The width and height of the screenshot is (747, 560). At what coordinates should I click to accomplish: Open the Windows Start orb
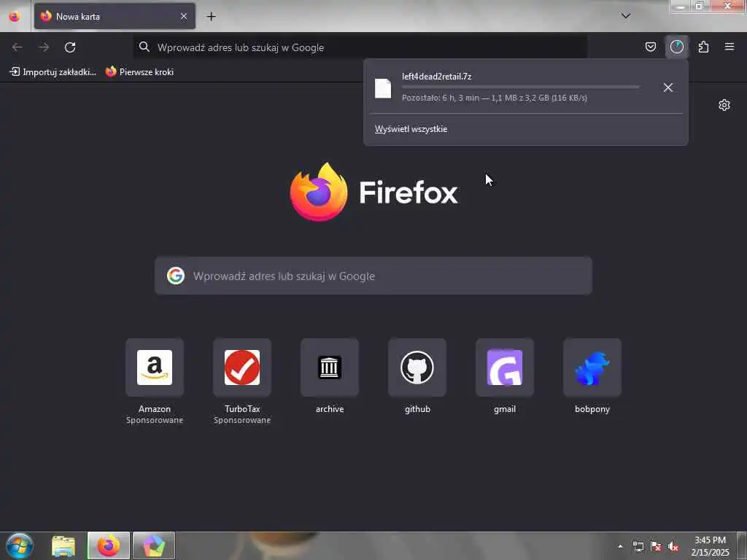coord(20,545)
